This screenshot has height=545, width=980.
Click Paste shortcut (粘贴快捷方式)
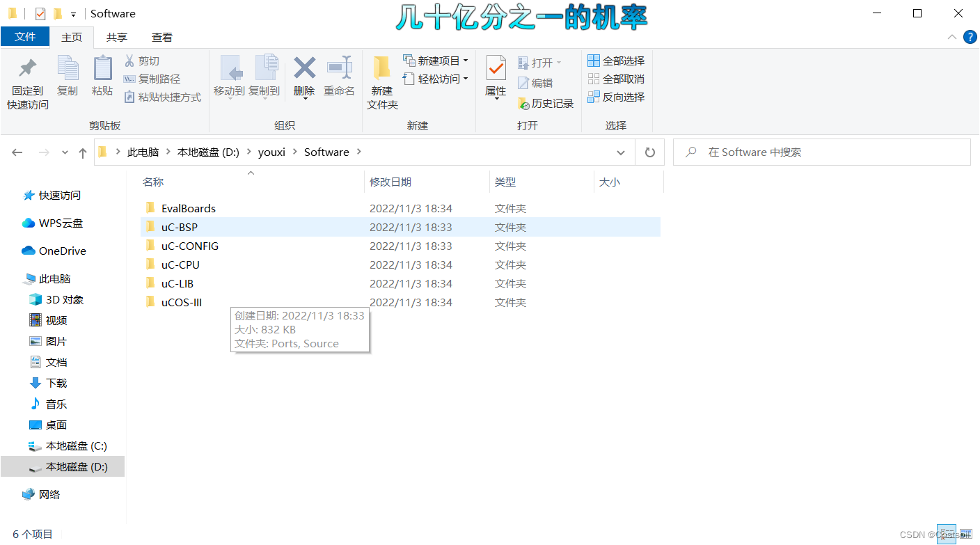(x=162, y=97)
